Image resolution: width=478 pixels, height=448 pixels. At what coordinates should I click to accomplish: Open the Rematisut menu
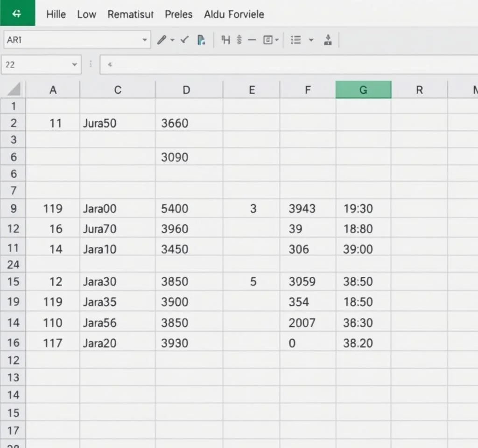click(x=130, y=14)
